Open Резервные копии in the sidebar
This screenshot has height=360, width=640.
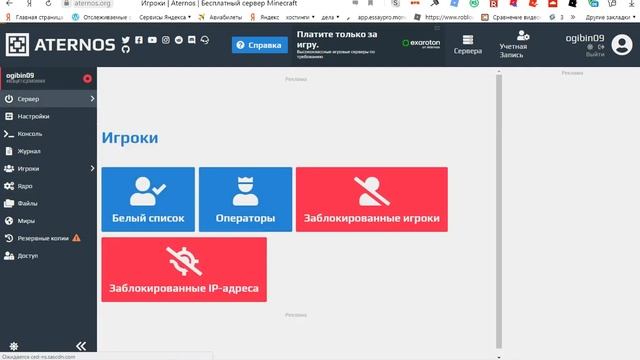[48, 238]
